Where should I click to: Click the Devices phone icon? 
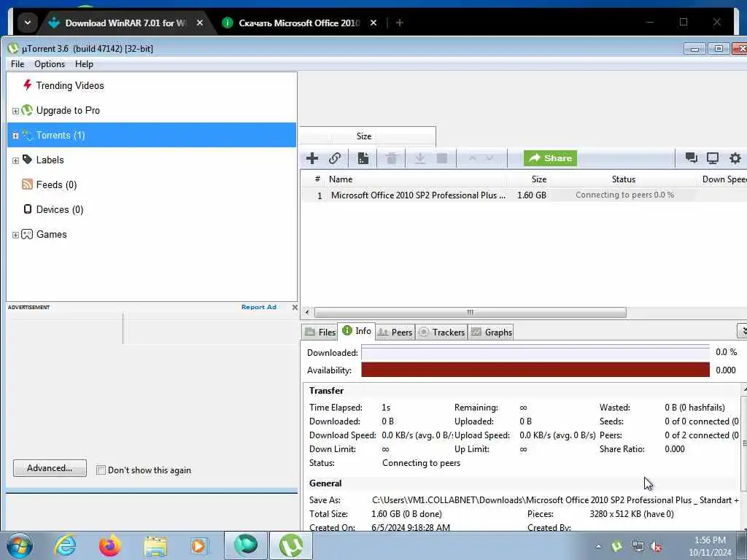click(x=28, y=209)
